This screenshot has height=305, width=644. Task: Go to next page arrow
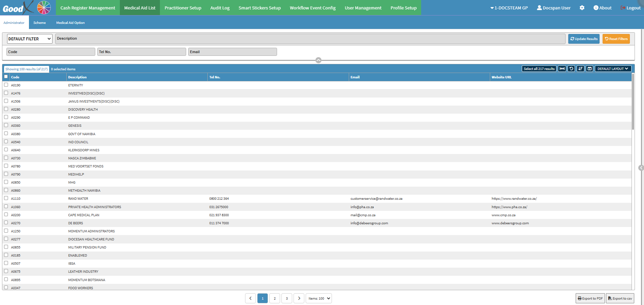point(299,298)
